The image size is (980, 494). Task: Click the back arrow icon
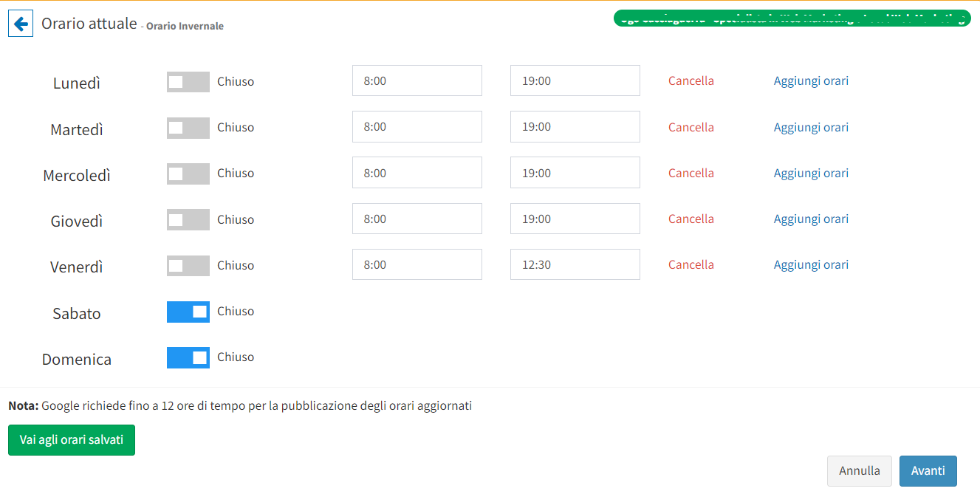[21, 24]
